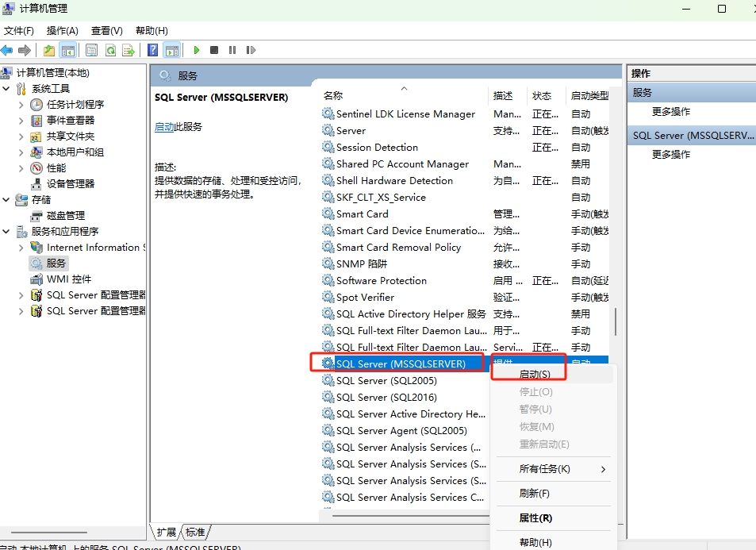Collapse the 存储 tree node
Image resolution: width=756 pixels, height=550 pixels.
point(6,200)
